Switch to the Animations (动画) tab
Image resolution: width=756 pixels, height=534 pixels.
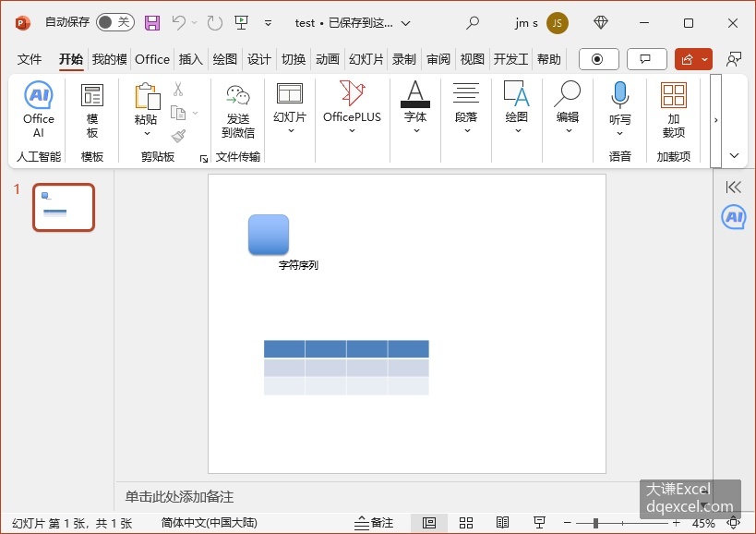point(328,59)
